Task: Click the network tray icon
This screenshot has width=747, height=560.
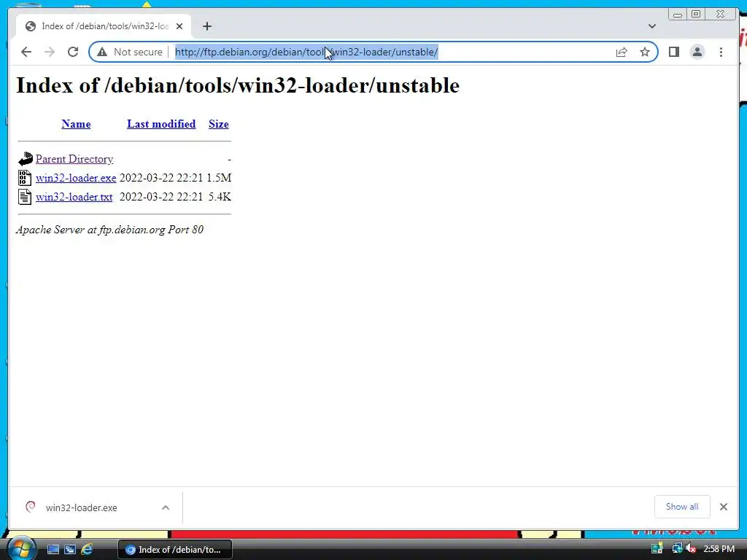Action: click(x=676, y=548)
